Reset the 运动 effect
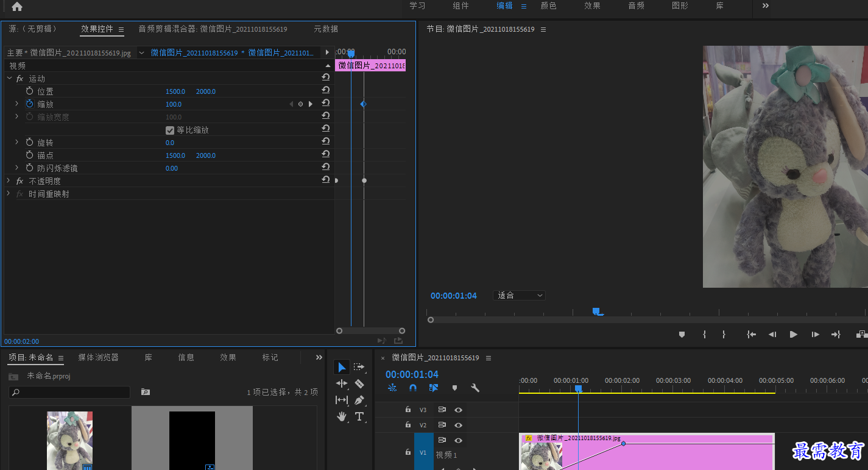 326,78
